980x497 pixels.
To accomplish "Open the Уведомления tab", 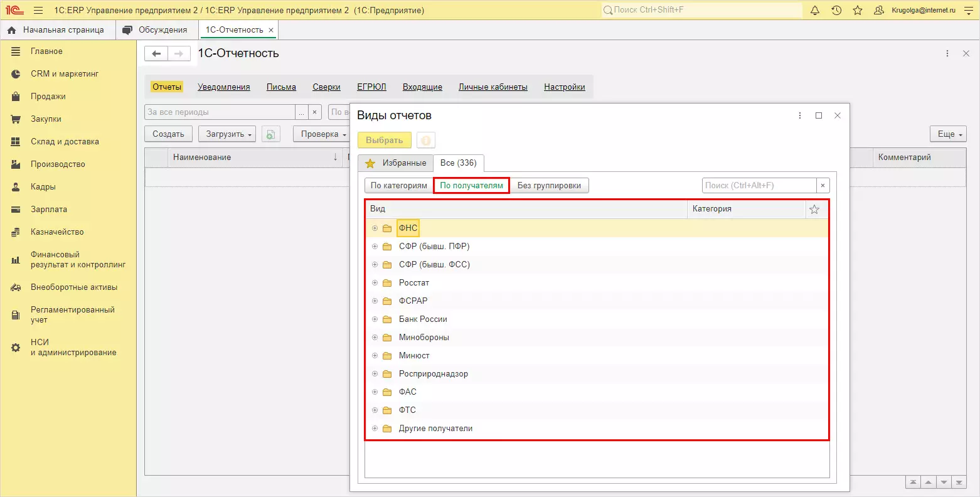I will 223,87.
